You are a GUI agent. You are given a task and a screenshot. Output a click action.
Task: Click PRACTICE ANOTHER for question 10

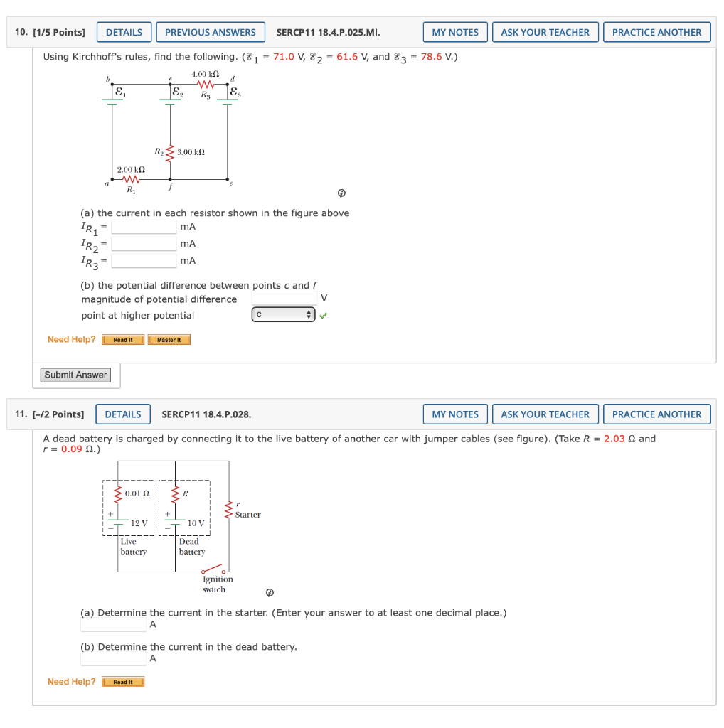coord(656,31)
